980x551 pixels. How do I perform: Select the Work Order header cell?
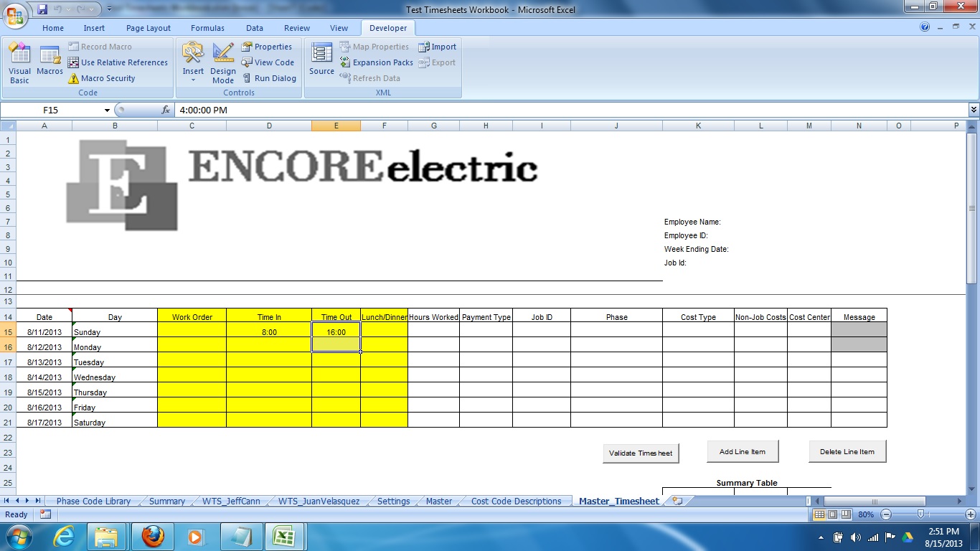[x=192, y=316]
